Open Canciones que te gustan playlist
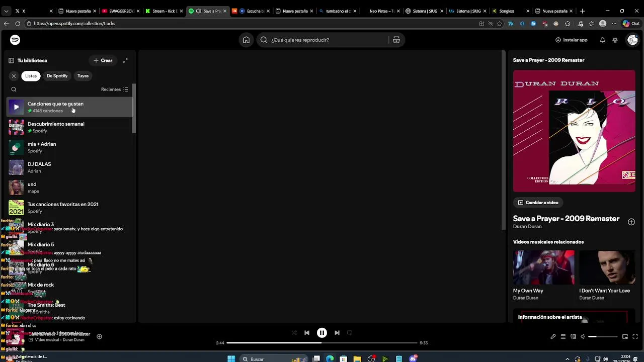This screenshot has width=644, height=362. pyautogui.click(x=69, y=107)
